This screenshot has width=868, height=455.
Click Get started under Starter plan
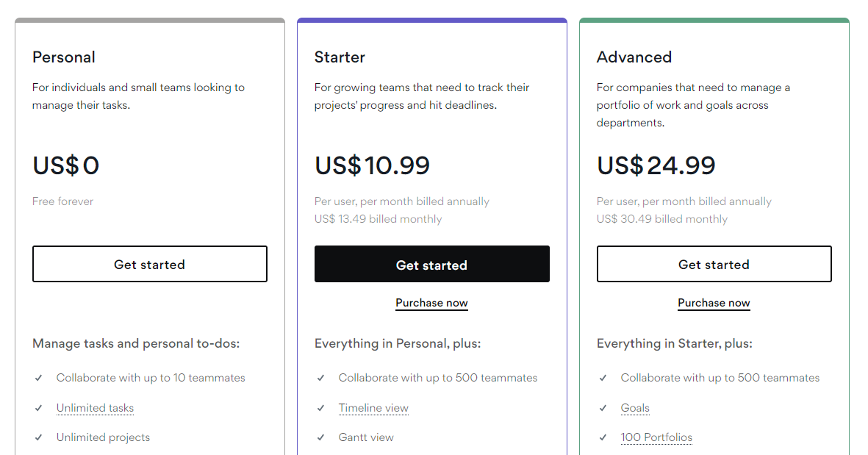[431, 265]
